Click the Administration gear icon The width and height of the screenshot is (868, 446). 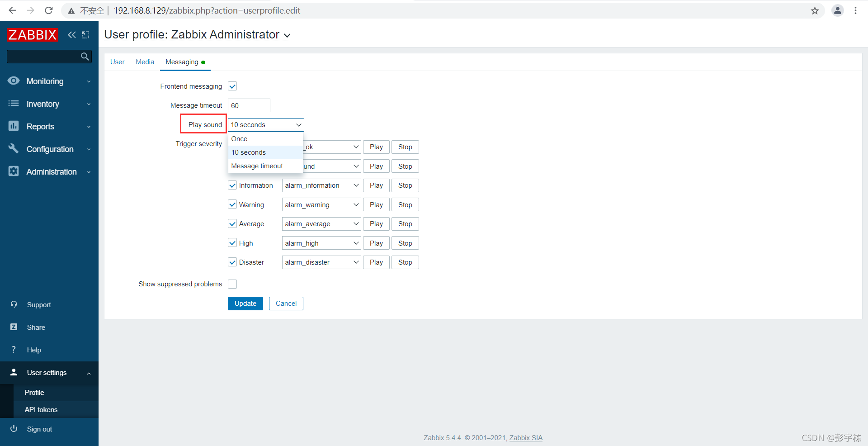[x=14, y=171]
